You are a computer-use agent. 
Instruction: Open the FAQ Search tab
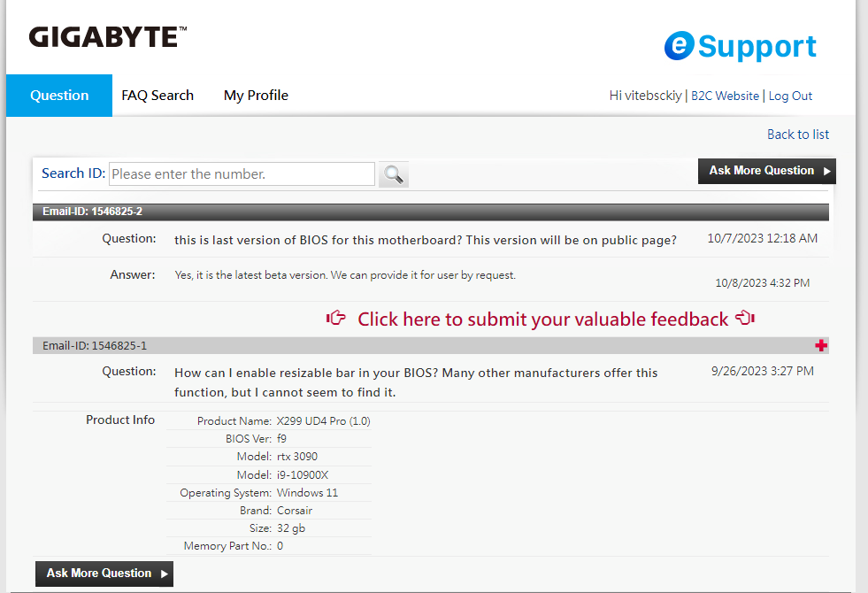pos(157,96)
